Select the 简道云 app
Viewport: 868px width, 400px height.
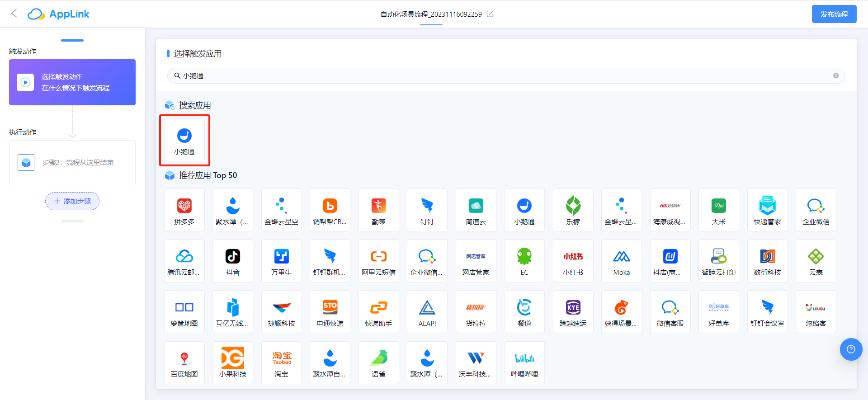476,210
